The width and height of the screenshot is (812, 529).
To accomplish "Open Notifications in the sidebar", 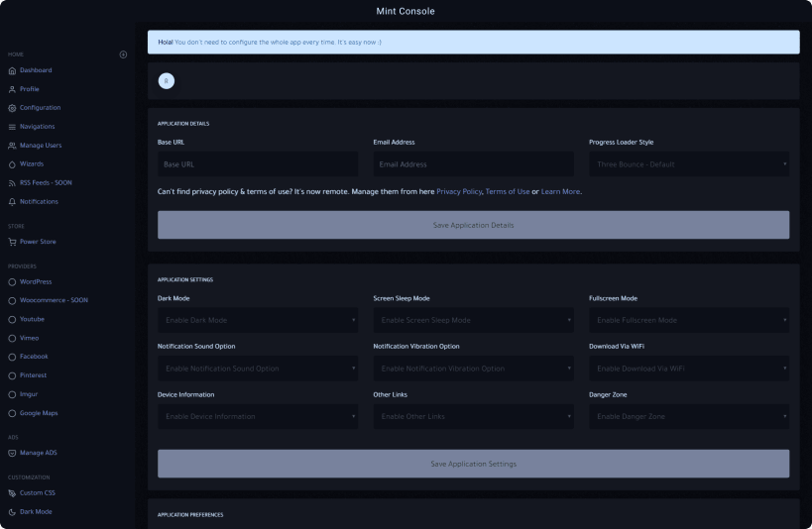I will click(39, 201).
